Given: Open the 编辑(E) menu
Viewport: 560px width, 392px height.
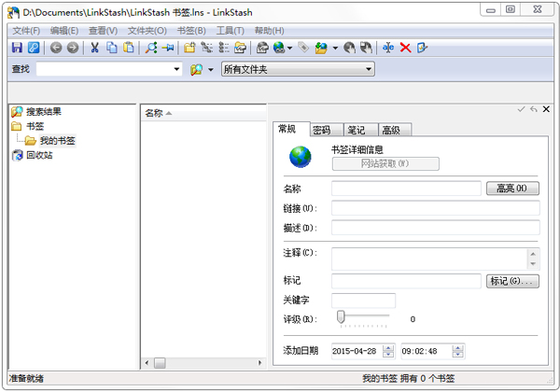Looking at the screenshot, I should 63,31.
